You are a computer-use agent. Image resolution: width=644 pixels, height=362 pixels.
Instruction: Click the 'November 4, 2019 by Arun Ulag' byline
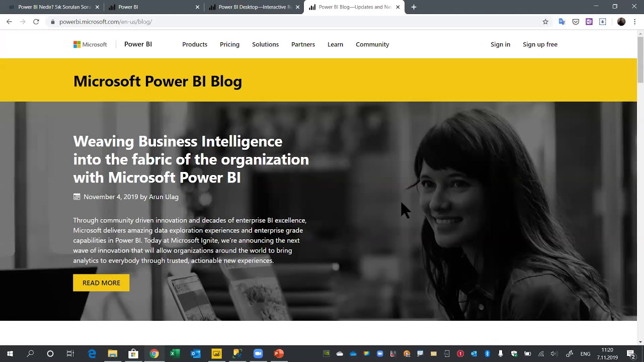click(x=131, y=197)
